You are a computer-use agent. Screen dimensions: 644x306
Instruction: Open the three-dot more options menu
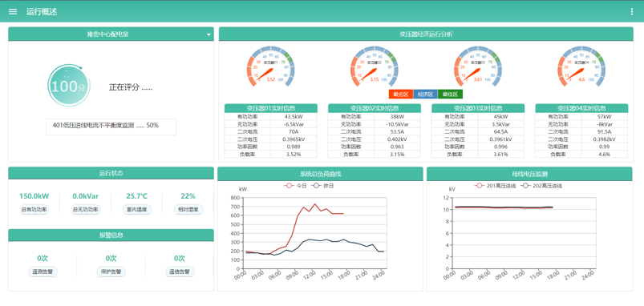(632, 12)
